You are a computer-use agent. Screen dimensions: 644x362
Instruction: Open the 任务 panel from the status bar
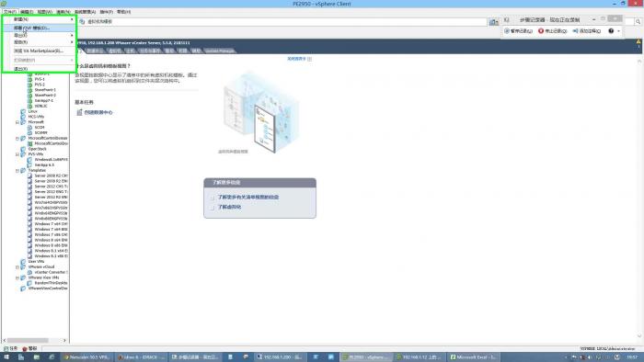[x=11, y=348]
